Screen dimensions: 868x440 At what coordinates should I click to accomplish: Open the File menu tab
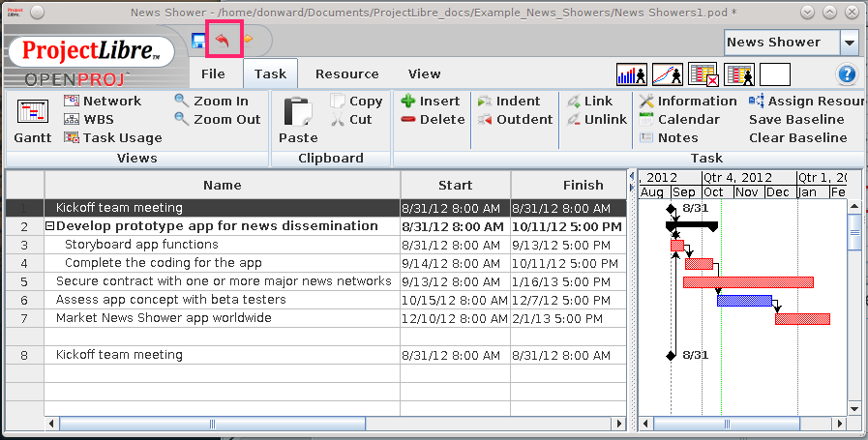click(213, 73)
